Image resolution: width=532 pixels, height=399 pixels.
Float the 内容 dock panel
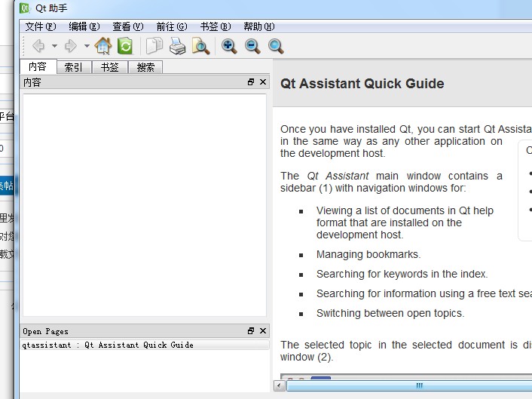click(x=251, y=82)
